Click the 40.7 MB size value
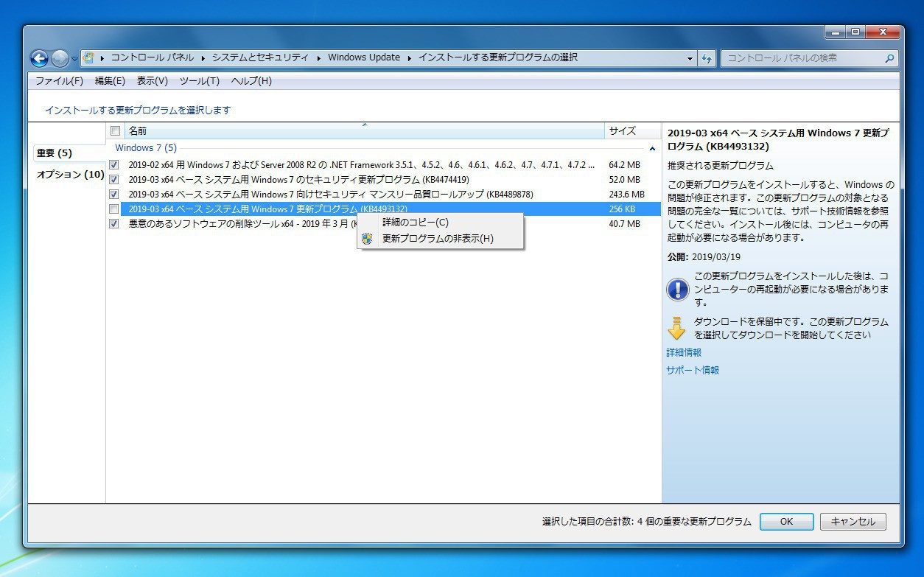924x577 pixels. (625, 224)
